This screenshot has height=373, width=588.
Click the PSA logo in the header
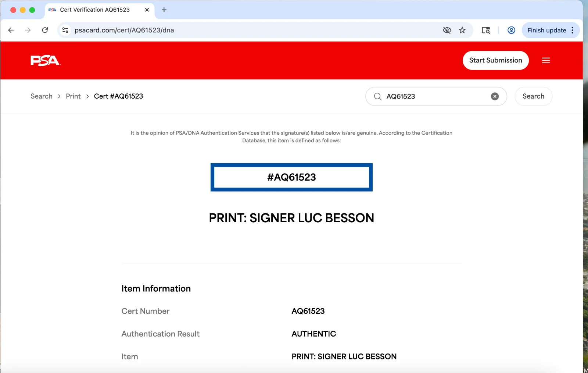coord(45,60)
